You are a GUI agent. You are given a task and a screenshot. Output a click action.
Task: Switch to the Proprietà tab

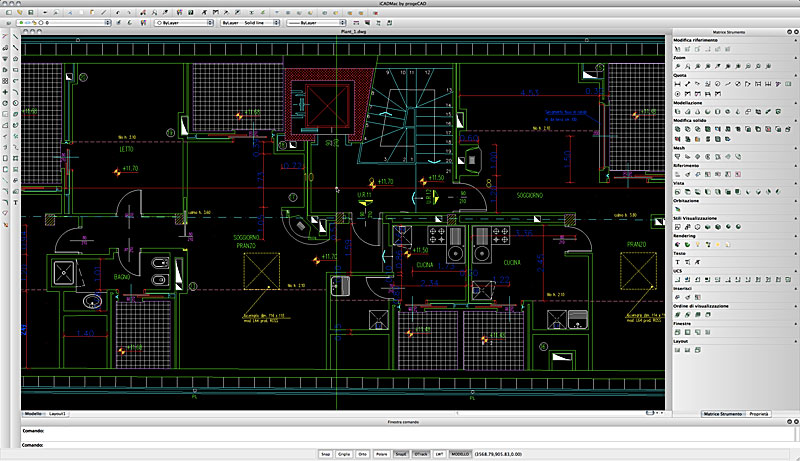[757, 413]
